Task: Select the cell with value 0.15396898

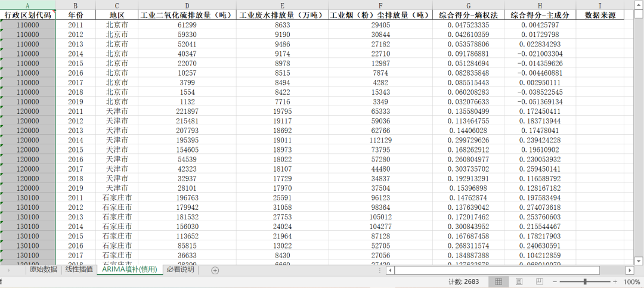Action: click(469, 188)
